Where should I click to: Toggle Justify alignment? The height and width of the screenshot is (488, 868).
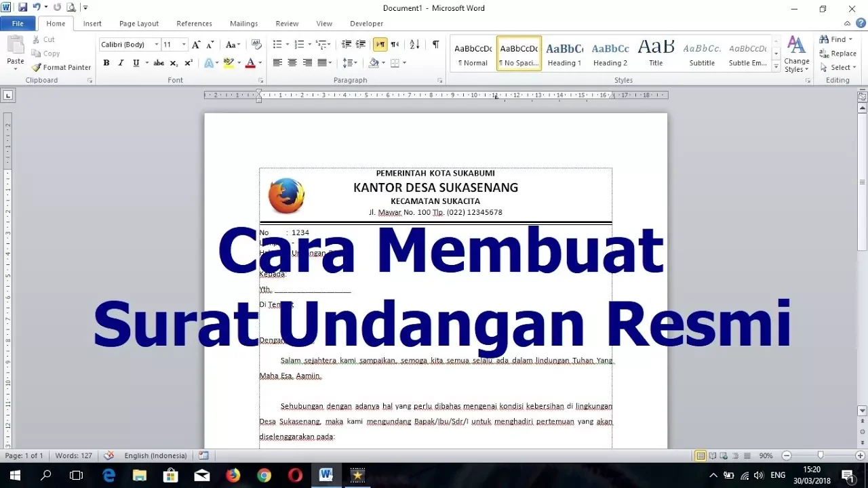tap(322, 63)
